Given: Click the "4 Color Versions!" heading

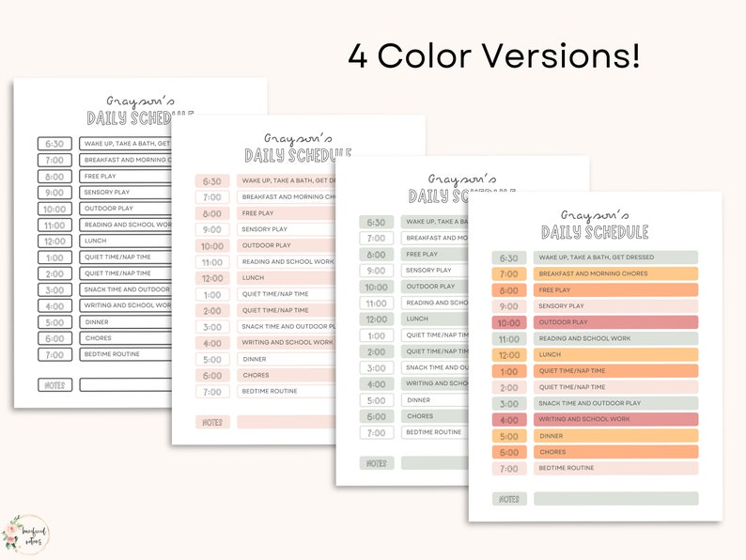Looking at the screenshot, I should (494, 55).
